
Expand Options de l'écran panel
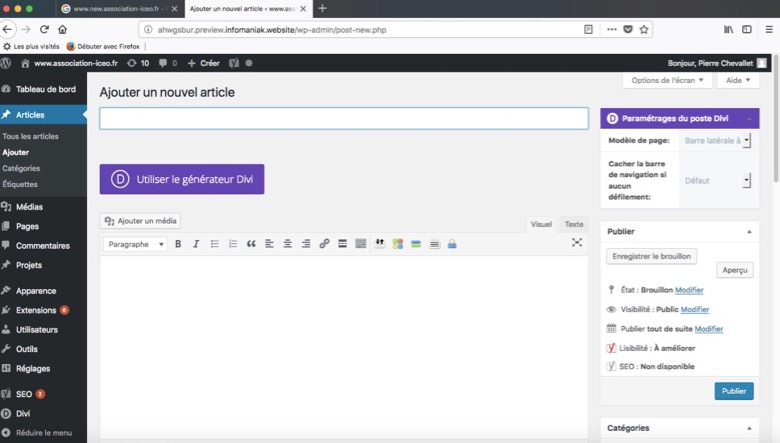(667, 80)
